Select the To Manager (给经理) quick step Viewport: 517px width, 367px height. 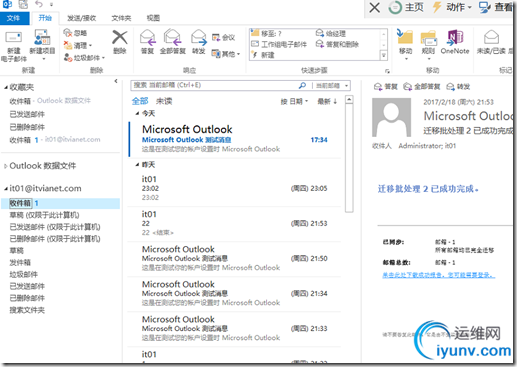331,33
